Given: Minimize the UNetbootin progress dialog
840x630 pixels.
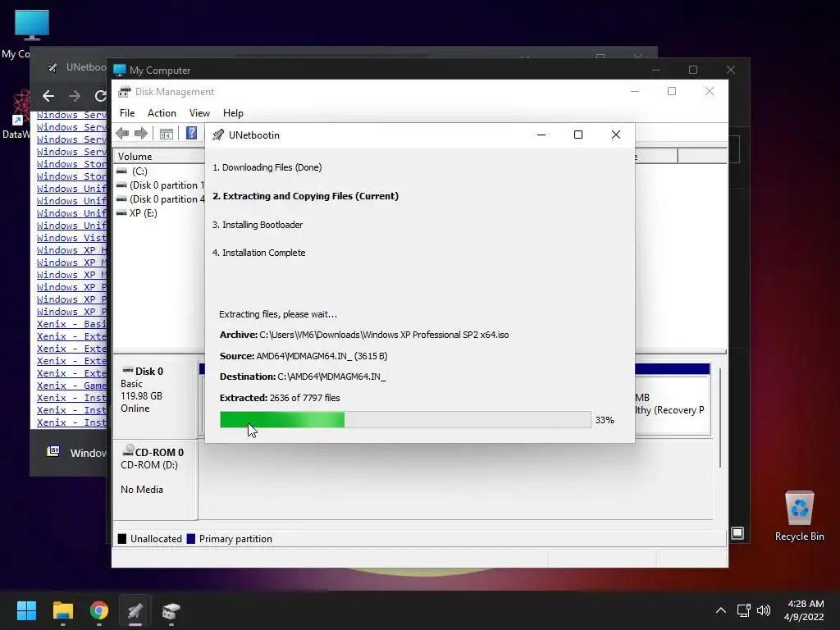Looking at the screenshot, I should 541,135.
